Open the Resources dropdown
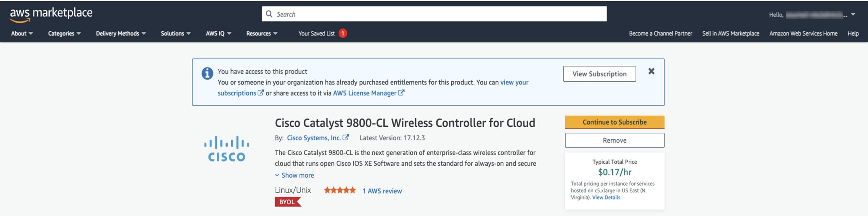This screenshot has height=216, width=868. pos(262,33)
